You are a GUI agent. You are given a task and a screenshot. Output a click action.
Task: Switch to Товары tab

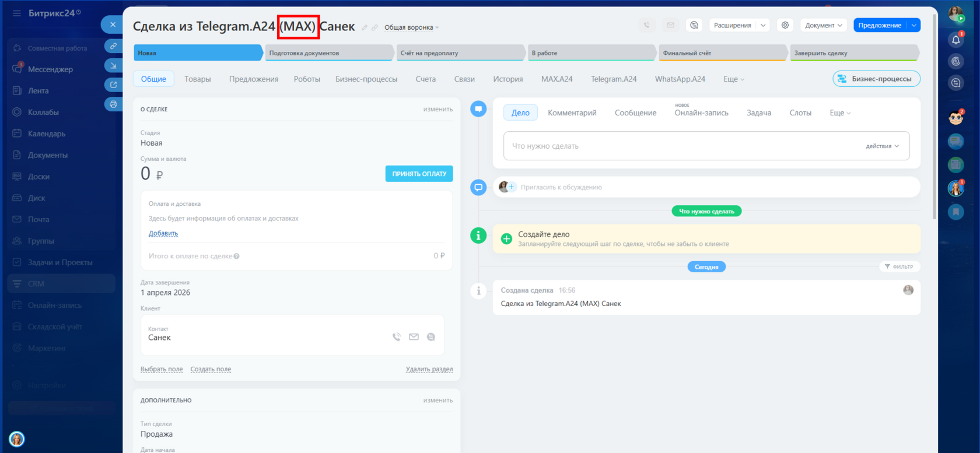(198, 79)
